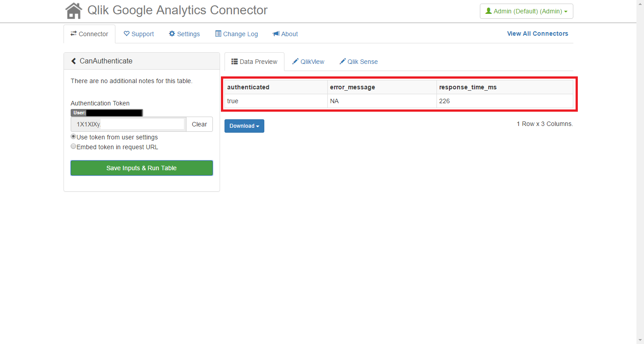644x344 pixels.
Task: Click the heart icon on Support tab
Action: (x=127, y=34)
